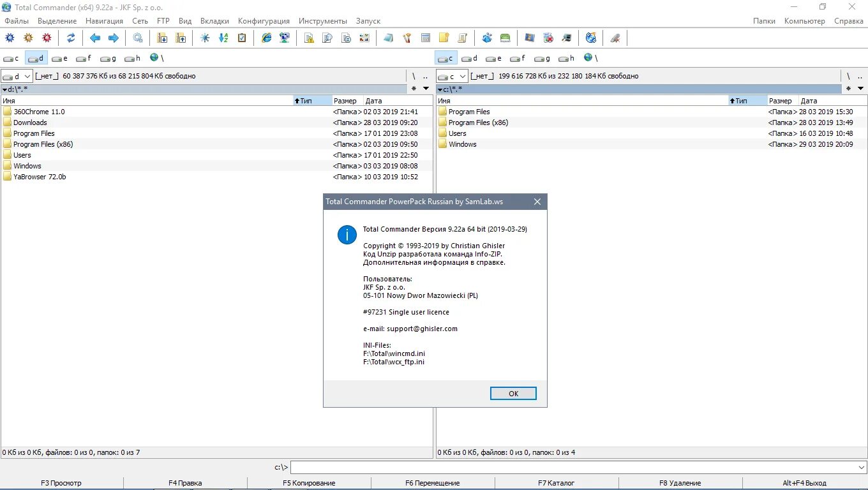Click the Alt+F4 Выход button
The height and width of the screenshot is (490, 868).
pyautogui.click(x=804, y=483)
